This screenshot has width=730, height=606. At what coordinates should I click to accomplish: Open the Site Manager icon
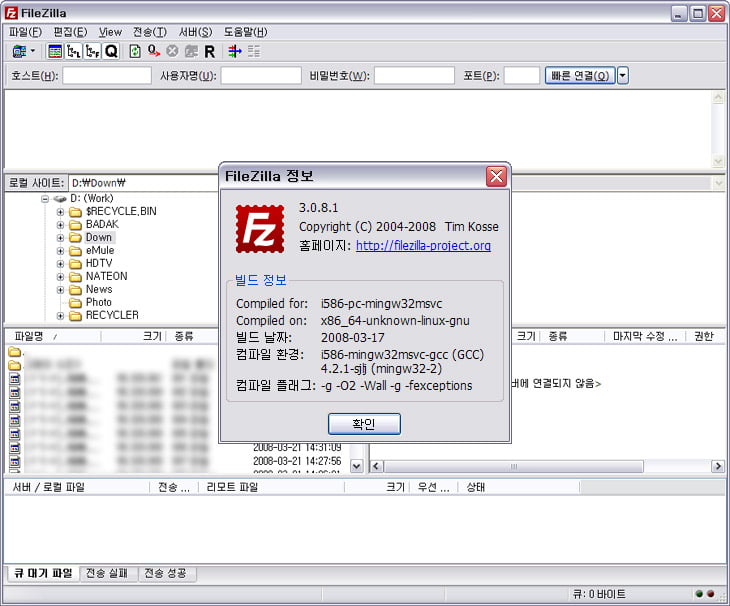click(19, 51)
